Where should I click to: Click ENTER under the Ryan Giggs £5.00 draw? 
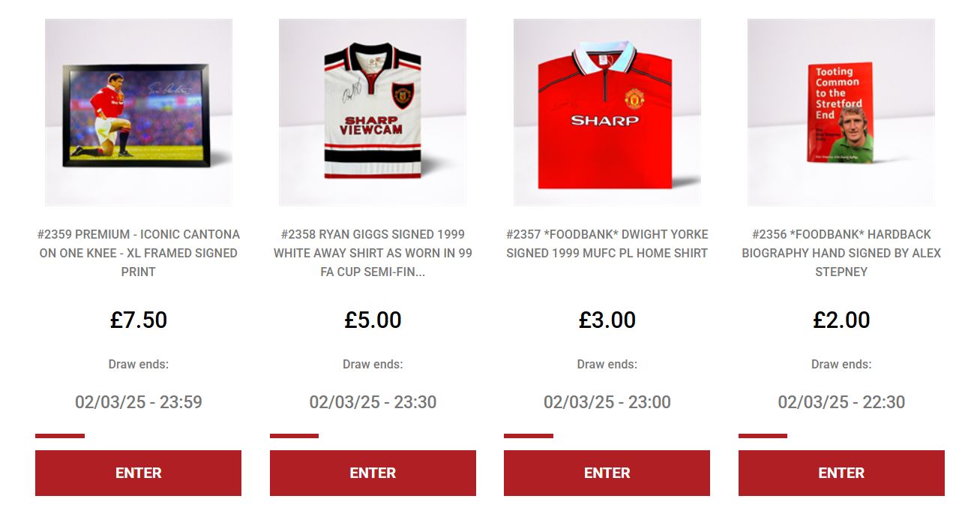(373, 473)
